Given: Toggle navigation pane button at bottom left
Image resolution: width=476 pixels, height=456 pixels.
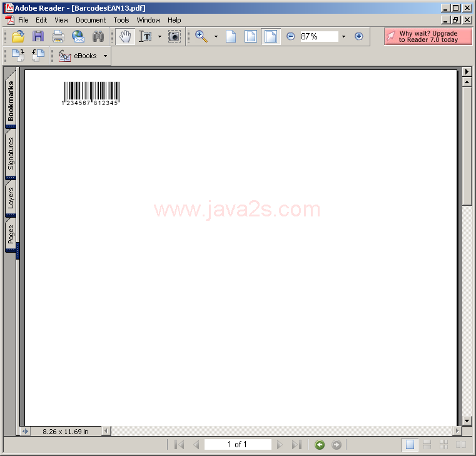Looking at the screenshot, I should click(25, 431).
